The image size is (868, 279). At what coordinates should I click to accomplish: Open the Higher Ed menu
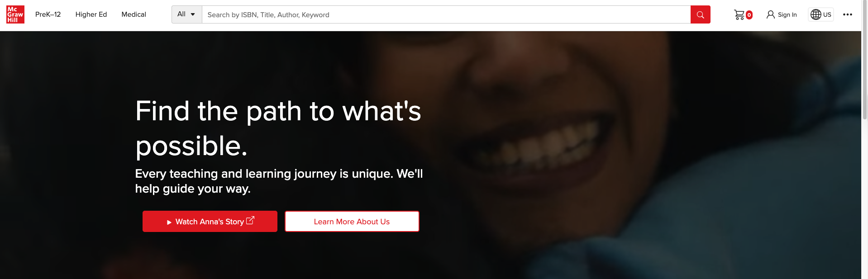coord(91,14)
